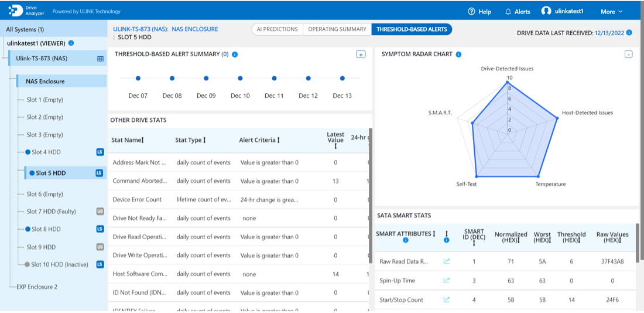Screen dimensions: 644x313
Task: Click the 12/13/2022 last received date link
Action: (608, 33)
